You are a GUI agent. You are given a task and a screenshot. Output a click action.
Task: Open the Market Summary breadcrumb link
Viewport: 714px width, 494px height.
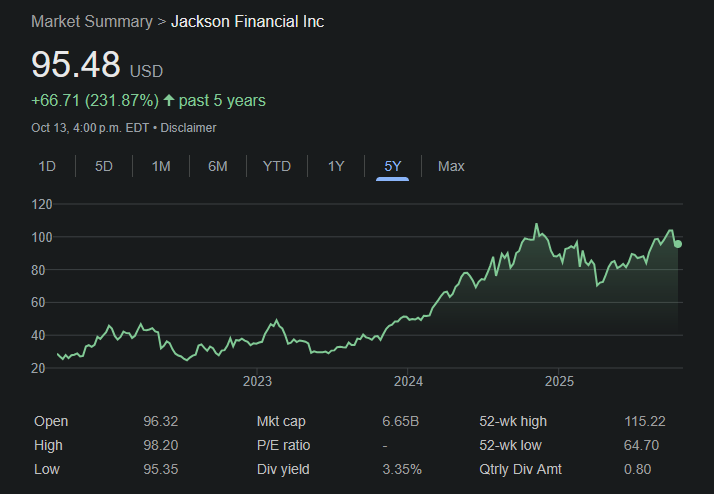tap(92, 21)
